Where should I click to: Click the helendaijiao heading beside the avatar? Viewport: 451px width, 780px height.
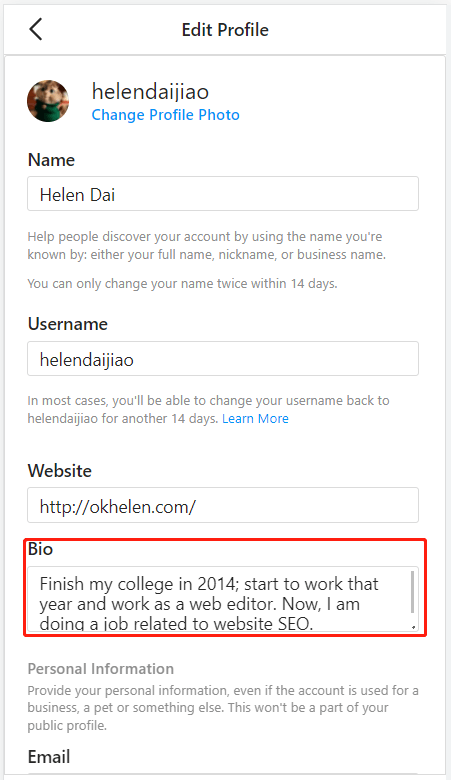coord(150,92)
